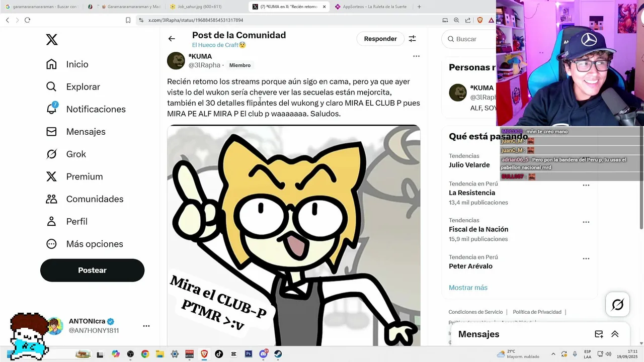
Task: Open ªKUMA profile avatar on post
Action: click(176, 60)
